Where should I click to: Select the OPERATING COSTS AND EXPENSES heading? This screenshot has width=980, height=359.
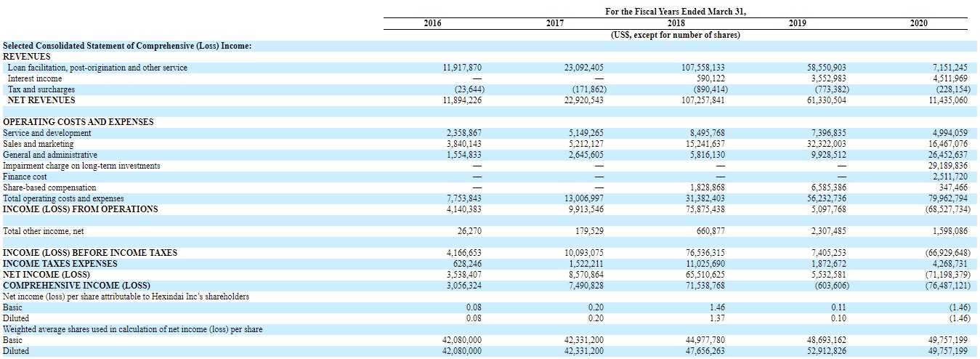pos(78,122)
